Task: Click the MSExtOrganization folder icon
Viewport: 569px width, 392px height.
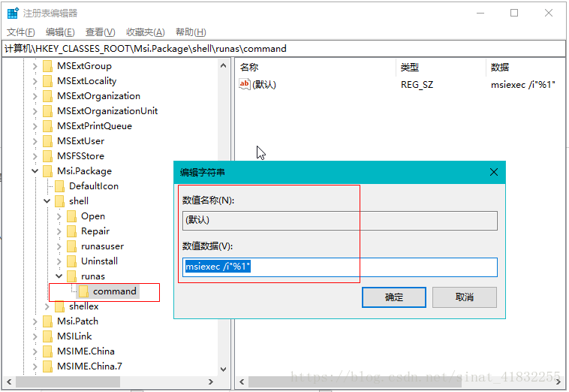Action: 47,96
